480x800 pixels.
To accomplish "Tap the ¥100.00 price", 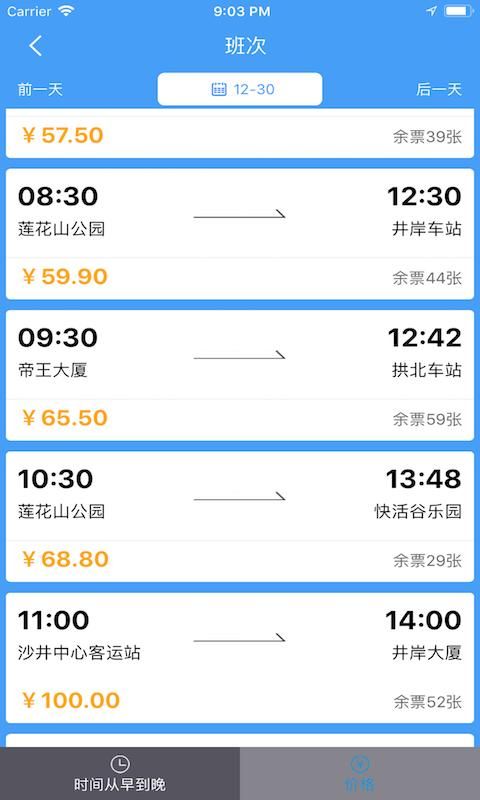I will click(71, 701).
